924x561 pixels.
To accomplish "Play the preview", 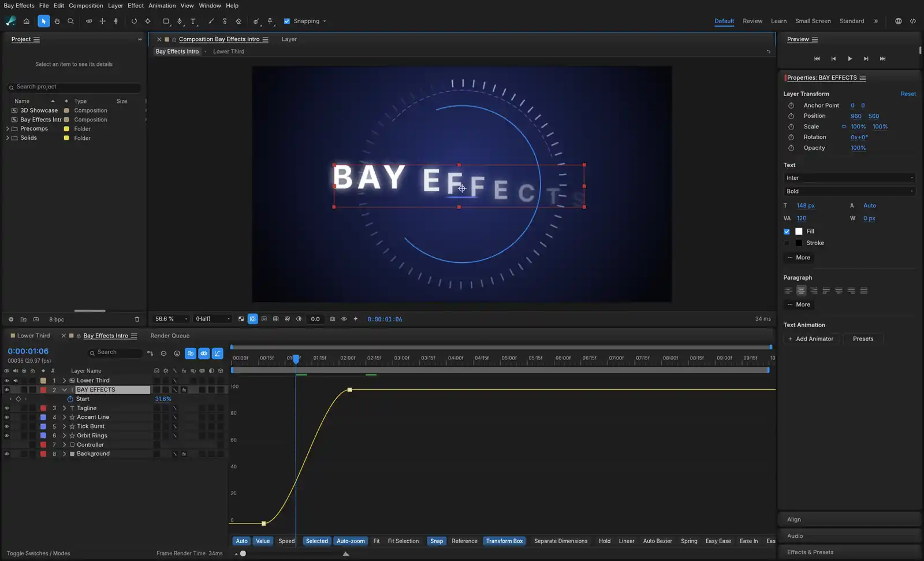I will coord(850,58).
